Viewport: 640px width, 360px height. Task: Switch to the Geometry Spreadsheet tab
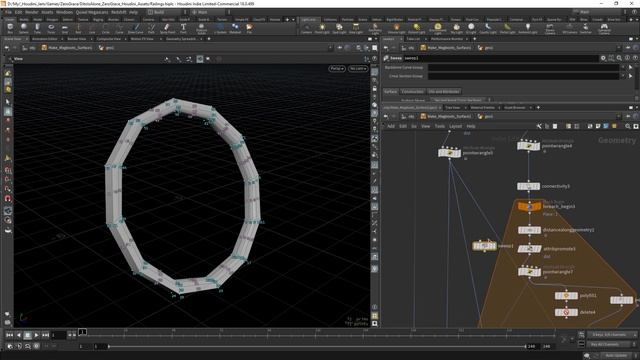coord(181,39)
